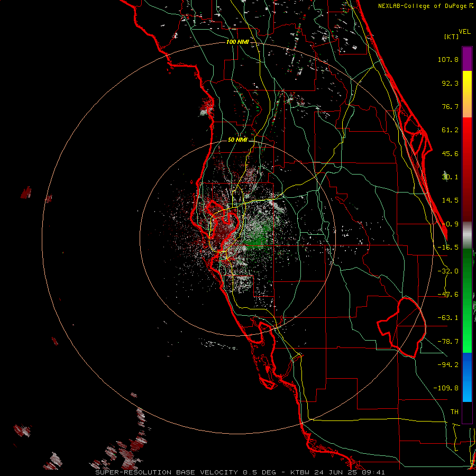Viewport: 476px width, 476px height.
Task: Click the 100 NMI range ring label
Action: 237,42
